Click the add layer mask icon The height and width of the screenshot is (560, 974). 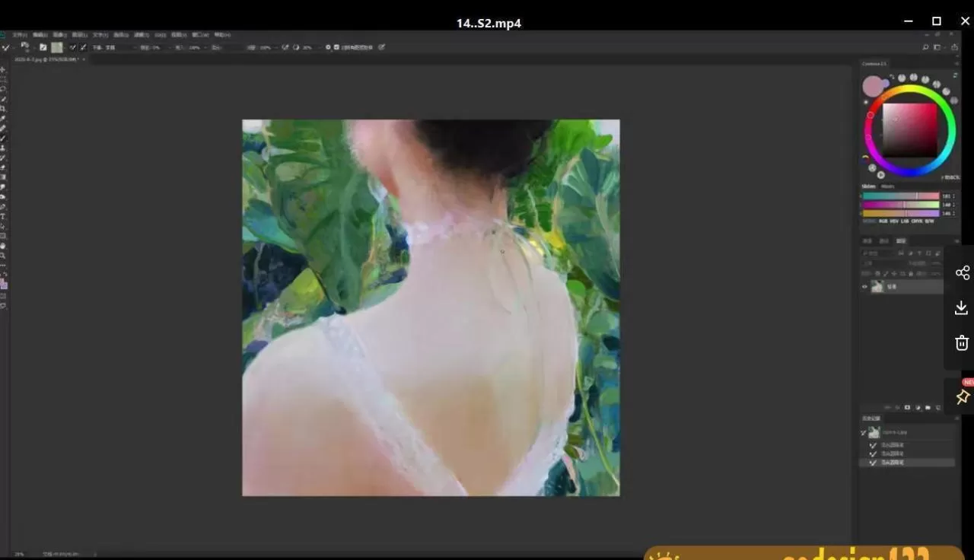pos(907,408)
